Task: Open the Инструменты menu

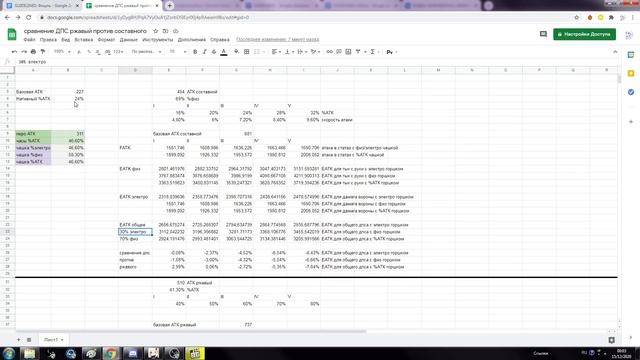Action: click(x=158, y=40)
